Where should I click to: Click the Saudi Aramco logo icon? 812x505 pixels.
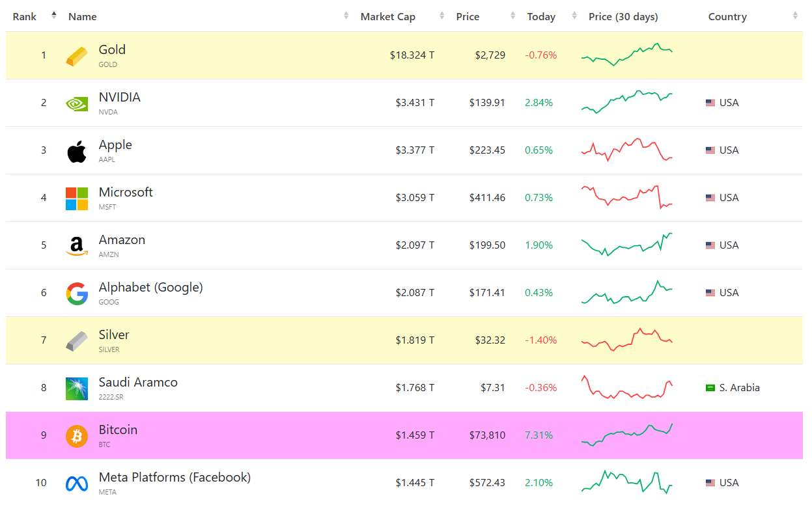[76, 389]
